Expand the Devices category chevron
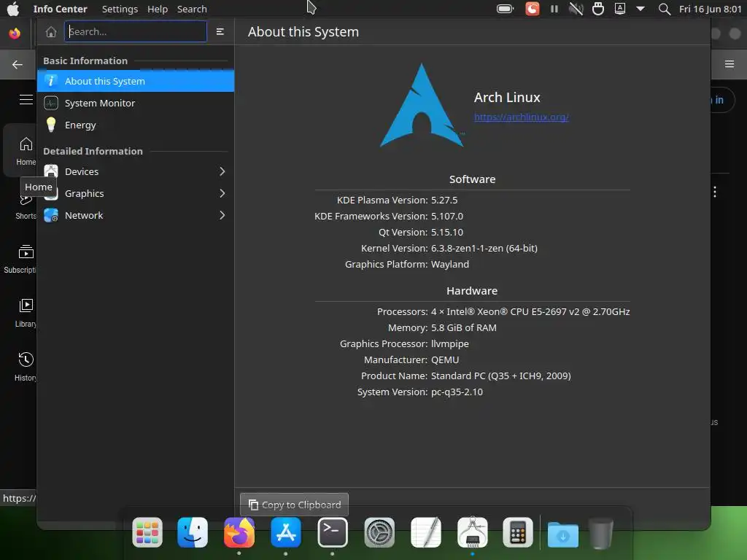 point(222,171)
